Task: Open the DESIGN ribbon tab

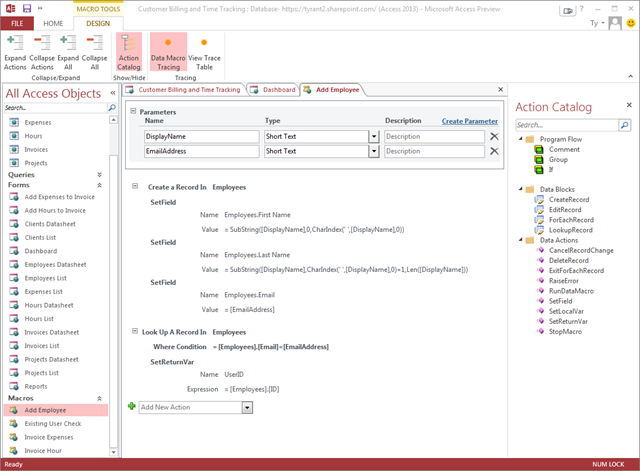Action: [98, 23]
